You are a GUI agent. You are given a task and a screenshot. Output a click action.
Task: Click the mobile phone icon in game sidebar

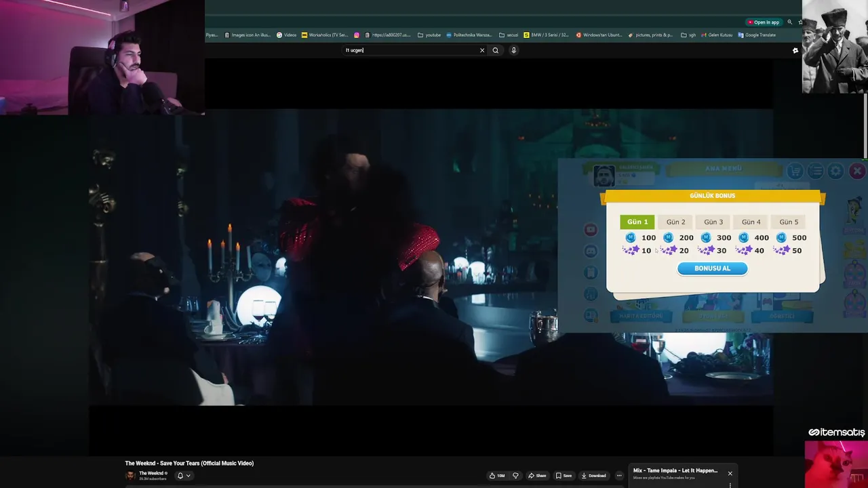point(591,272)
